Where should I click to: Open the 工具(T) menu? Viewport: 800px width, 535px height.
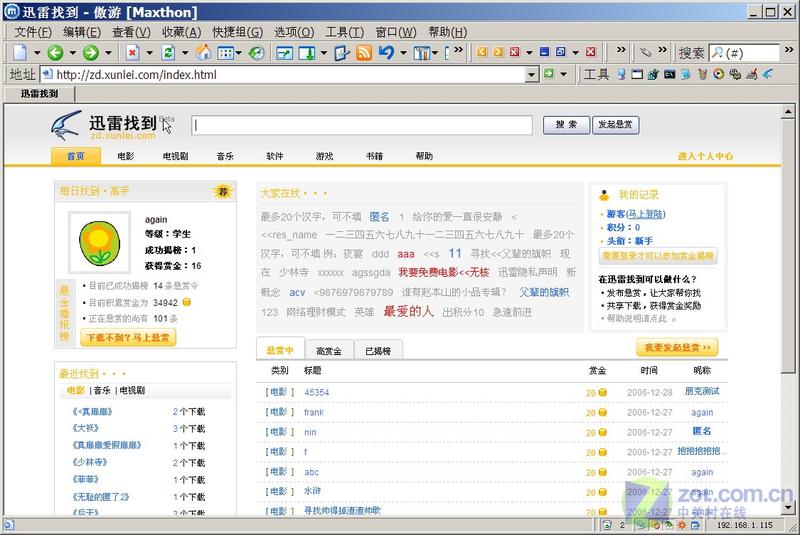click(x=344, y=32)
